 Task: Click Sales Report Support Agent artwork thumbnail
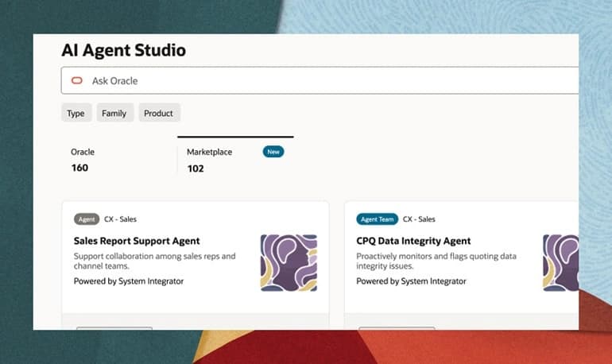tap(289, 262)
